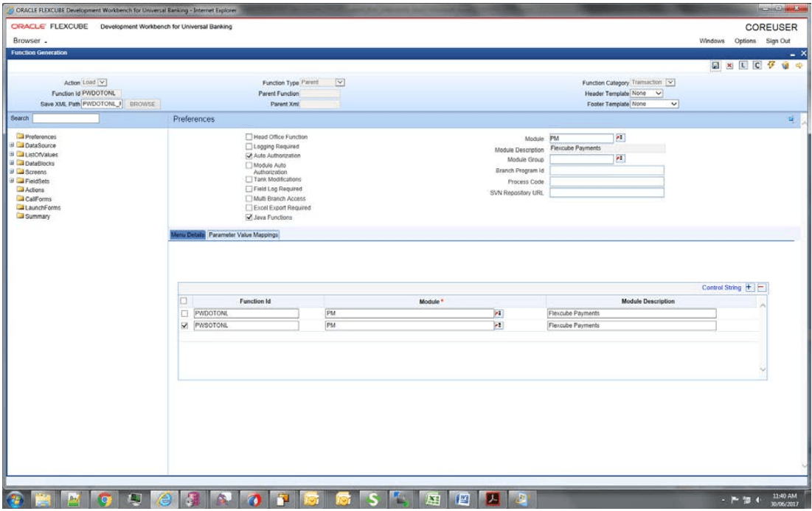Screen dimensions: 812x511
Task: Remove row using the minus icon
Action: coord(762,288)
